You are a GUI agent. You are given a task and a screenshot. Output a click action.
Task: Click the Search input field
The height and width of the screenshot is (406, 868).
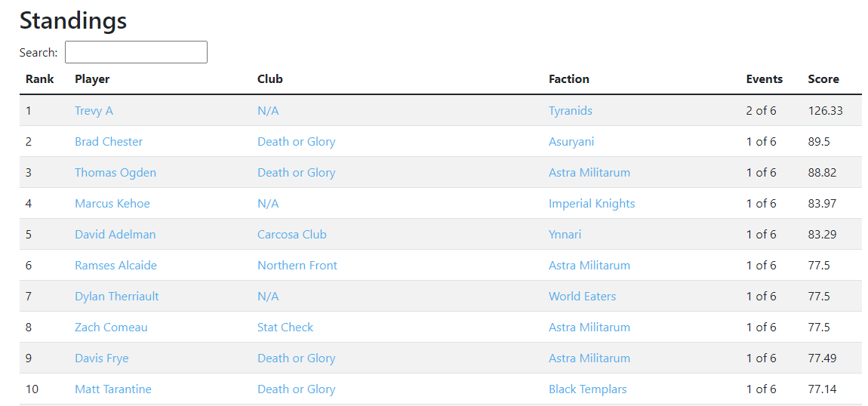click(x=136, y=52)
